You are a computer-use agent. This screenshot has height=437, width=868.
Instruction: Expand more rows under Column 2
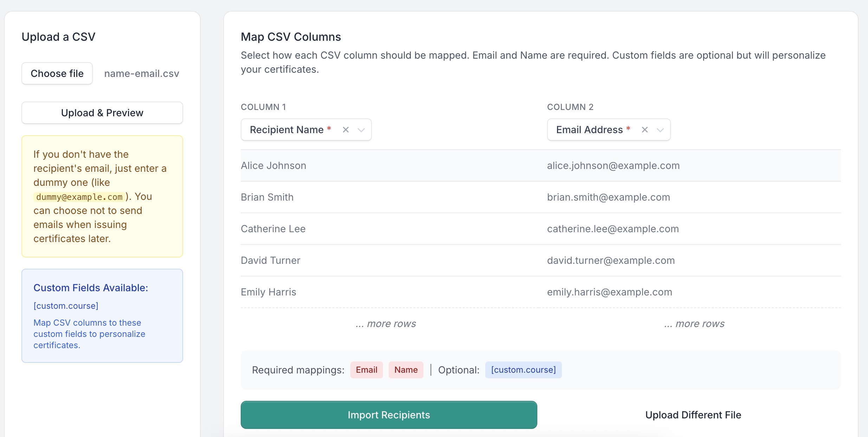[694, 324]
